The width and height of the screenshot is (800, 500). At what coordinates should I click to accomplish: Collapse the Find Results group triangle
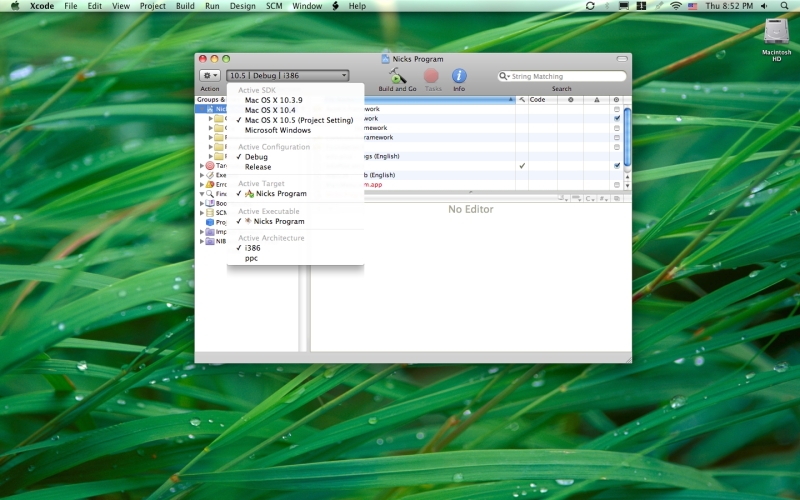pos(202,194)
